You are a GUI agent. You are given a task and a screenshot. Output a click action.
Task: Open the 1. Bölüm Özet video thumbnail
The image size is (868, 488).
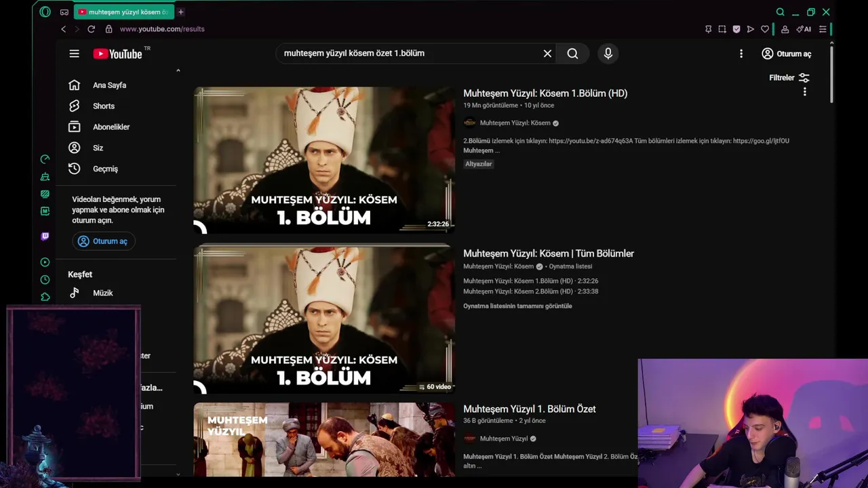point(324,440)
